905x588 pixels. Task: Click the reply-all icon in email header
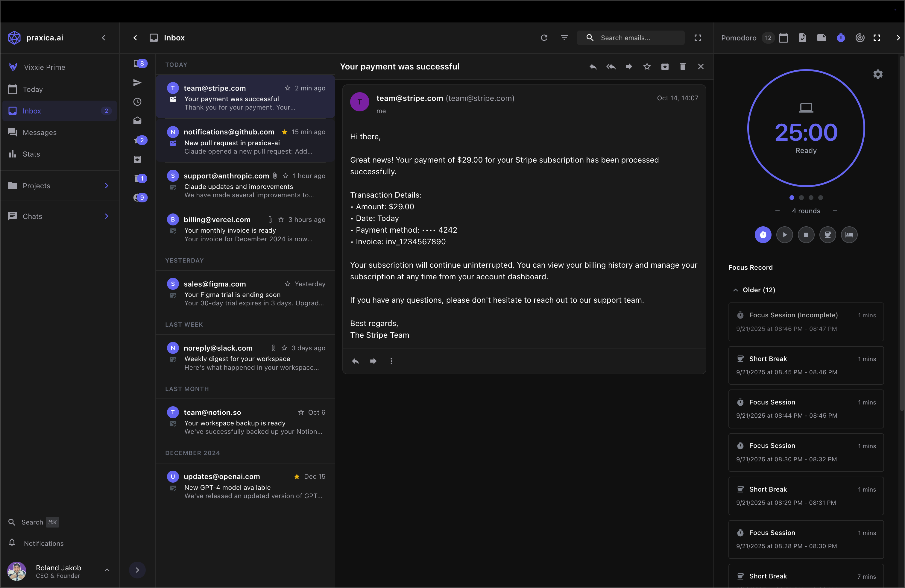(x=611, y=66)
